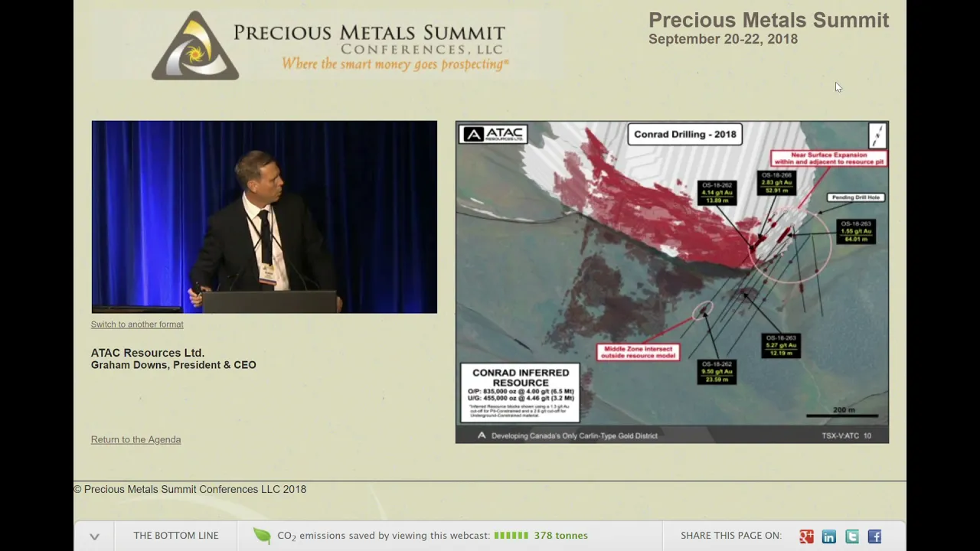Share page via LinkedIn icon
980x551 pixels.
coord(829,536)
